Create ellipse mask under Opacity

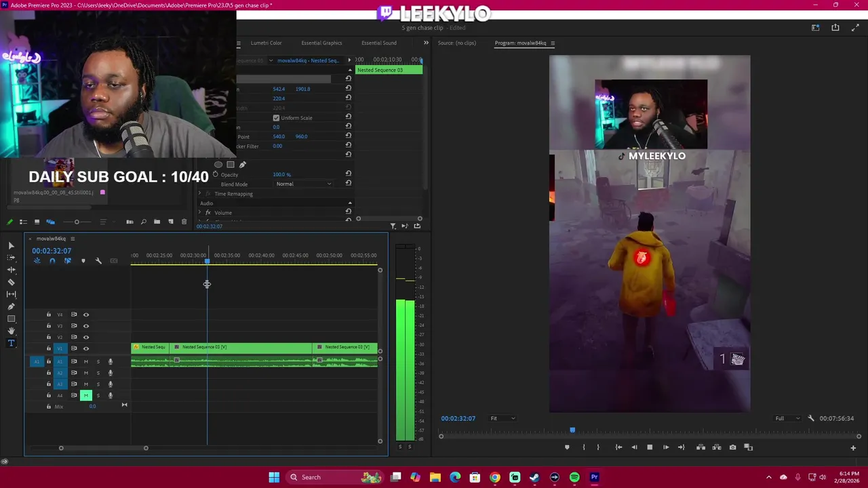(x=218, y=165)
